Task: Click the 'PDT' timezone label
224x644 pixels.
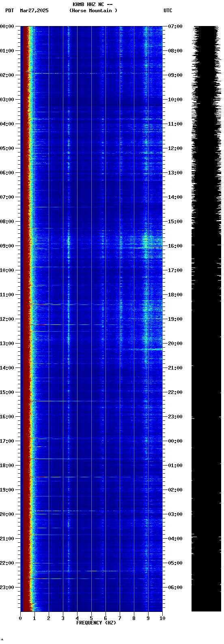Action: coord(10,11)
